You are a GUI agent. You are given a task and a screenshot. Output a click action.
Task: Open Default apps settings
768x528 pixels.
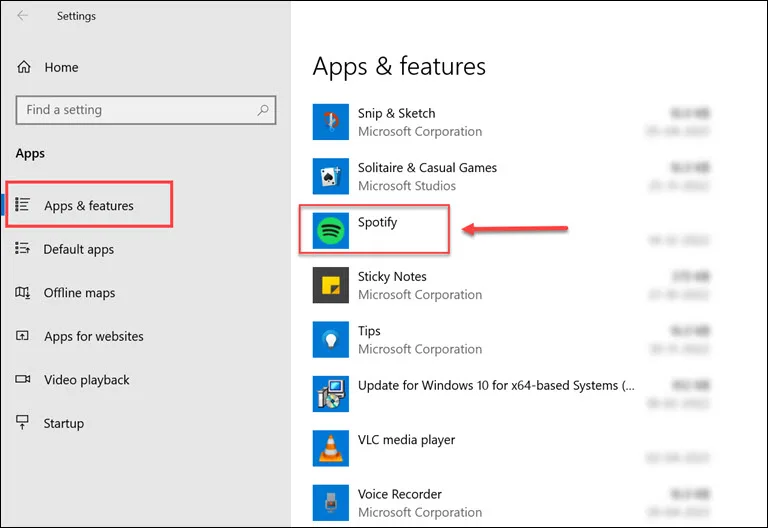pos(78,249)
